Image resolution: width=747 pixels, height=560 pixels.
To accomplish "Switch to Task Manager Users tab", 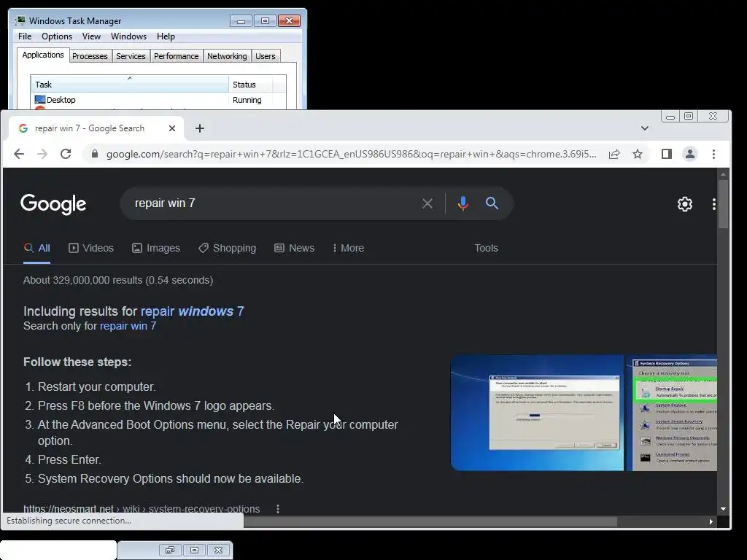I will tap(266, 56).
